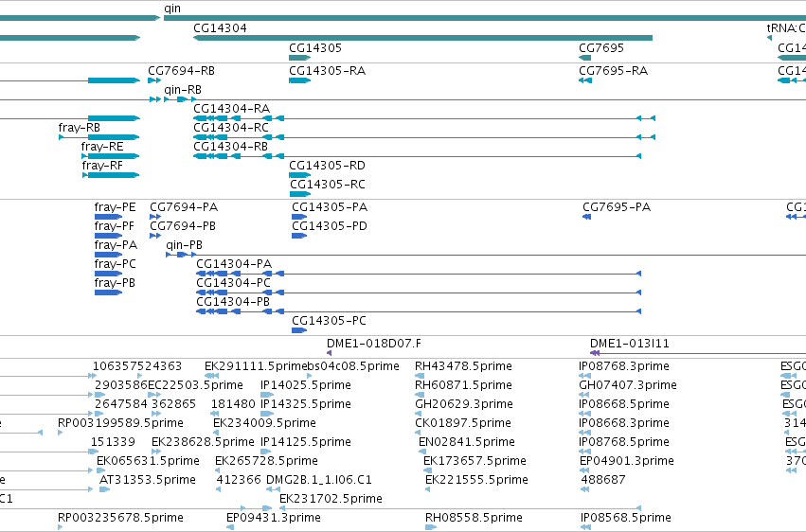This screenshot has height=532, width=806.
Task: Open protein CG14304-PC
Action: (233, 283)
